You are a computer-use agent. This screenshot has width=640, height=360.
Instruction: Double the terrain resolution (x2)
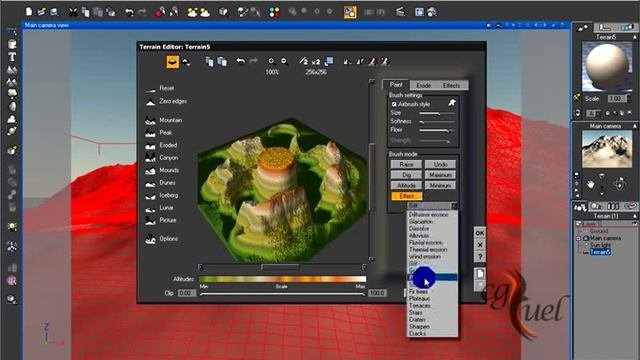316,62
